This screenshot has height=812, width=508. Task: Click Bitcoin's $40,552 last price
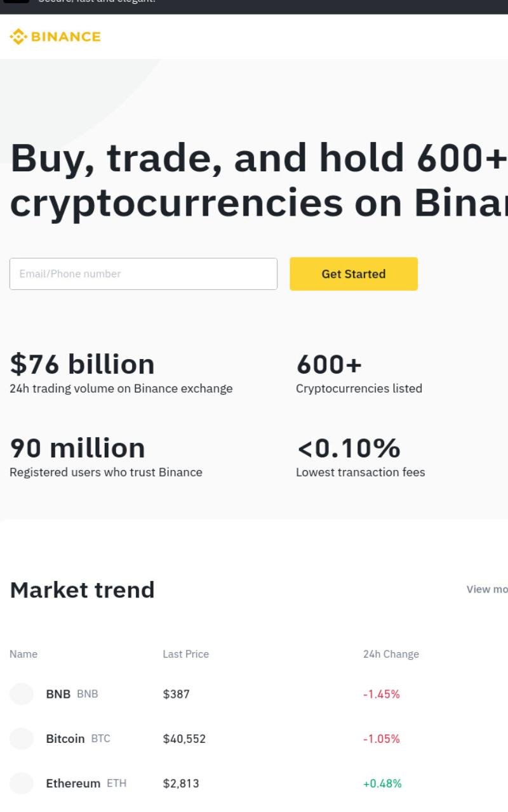tap(184, 738)
